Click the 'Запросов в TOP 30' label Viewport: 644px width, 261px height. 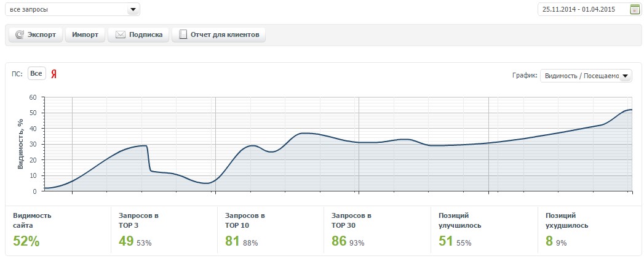click(351, 220)
